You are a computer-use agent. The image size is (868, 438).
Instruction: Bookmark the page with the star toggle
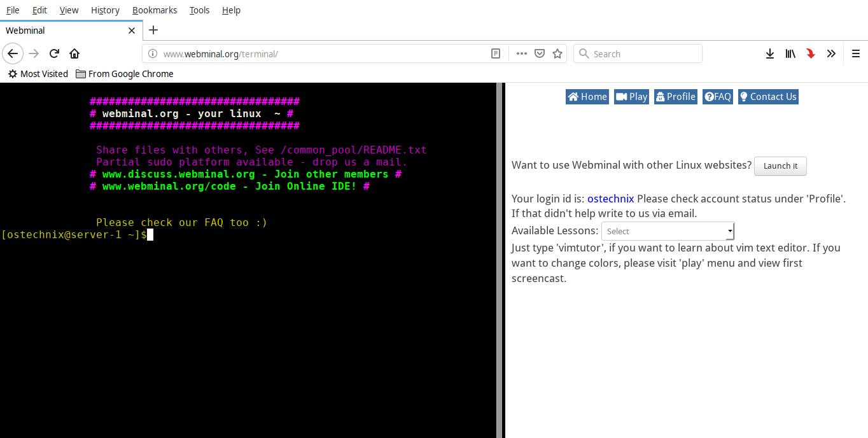[x=557, y=53]
